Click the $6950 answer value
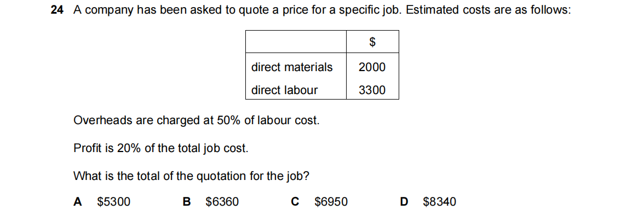The height and width of the screenshot is (221, 644). [331, 202]
